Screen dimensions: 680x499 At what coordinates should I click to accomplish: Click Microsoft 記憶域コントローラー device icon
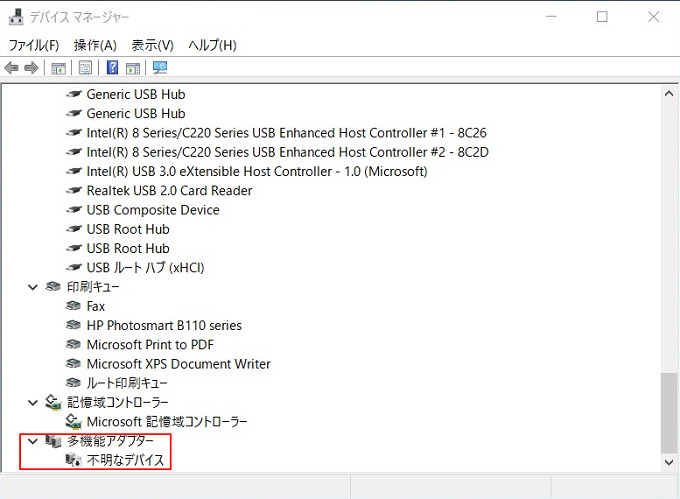click(73, 421)
